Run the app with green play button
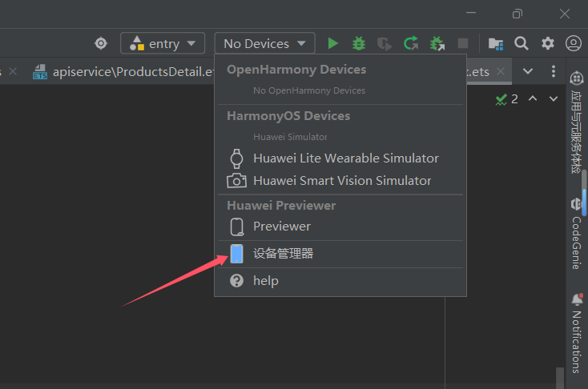This screenshot has width=588, height=389. click(x=332, y=43)
